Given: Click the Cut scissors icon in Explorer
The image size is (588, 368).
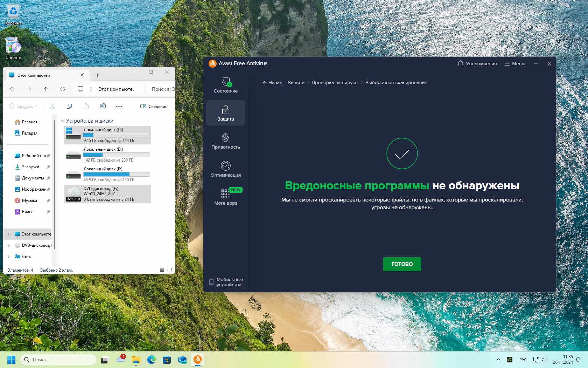Looking at the screenshot, I should [52, 106].
